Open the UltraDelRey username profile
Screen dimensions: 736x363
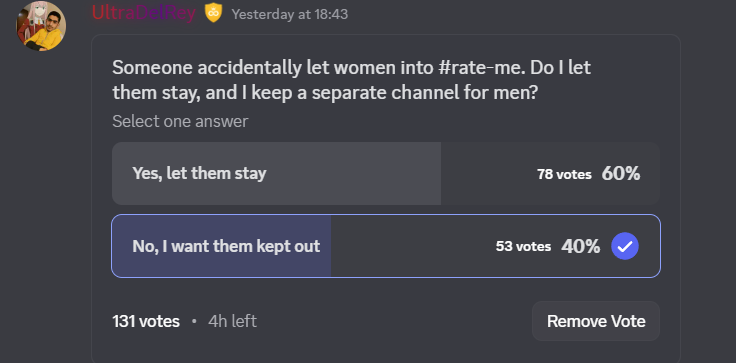point(144,13)
